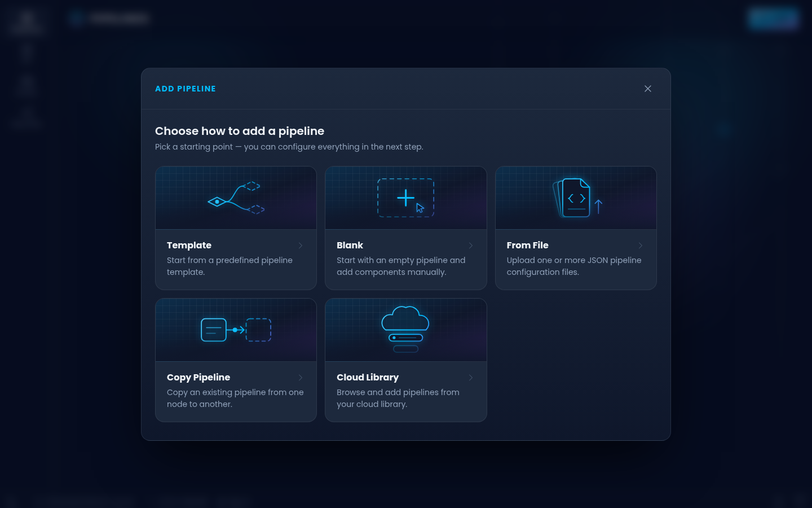Click "Start from a predefined pipeline template." text
812x508 pixels.
230,266
